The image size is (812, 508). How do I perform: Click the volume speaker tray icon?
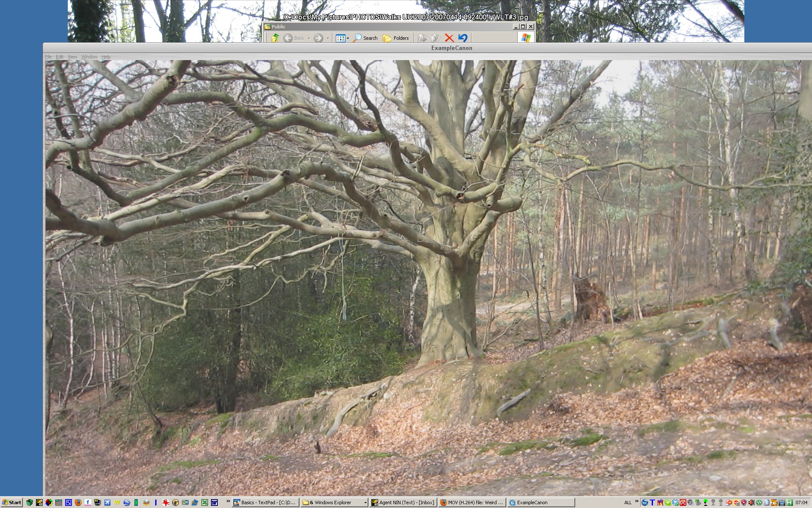coord(751,502)
